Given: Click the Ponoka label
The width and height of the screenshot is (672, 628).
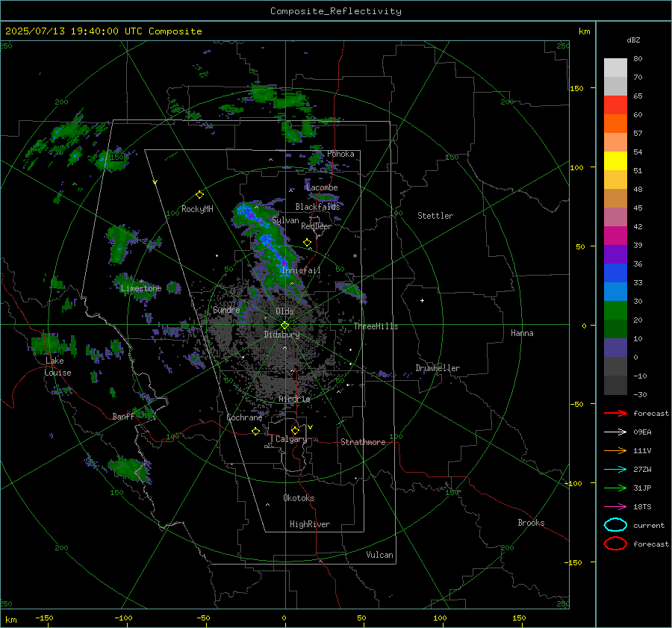Looking at the screenshot, I should pos(340,154).
